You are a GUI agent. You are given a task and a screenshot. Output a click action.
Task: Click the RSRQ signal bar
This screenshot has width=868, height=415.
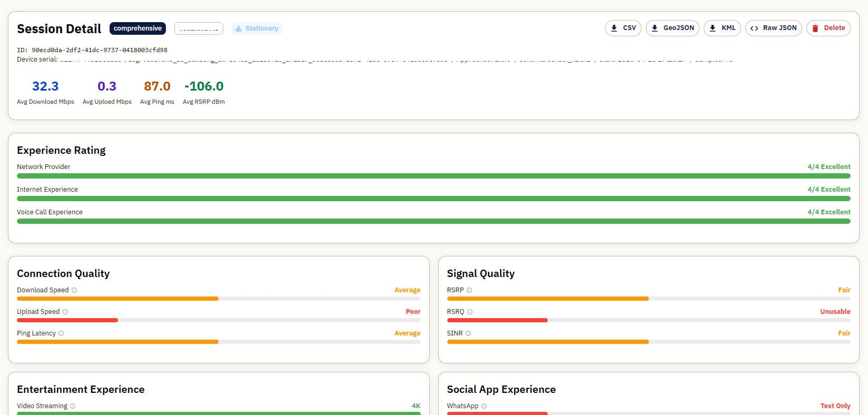(649, 320)
